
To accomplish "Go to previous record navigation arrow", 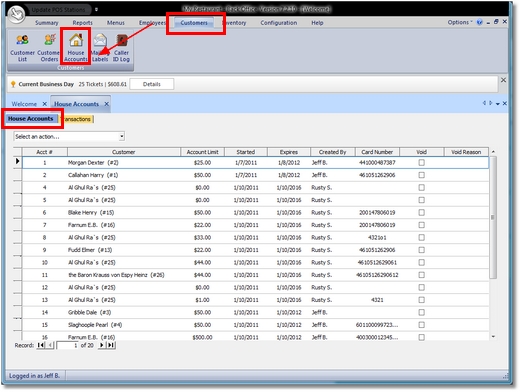I will tap(50, 345).
